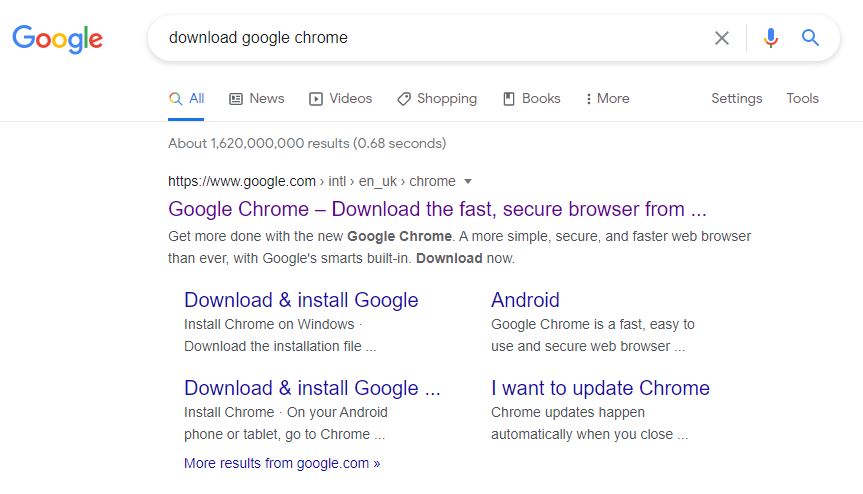The width and height of the screenshot is (863, 494).
Task: Open Download & install Google ... Android tablet link
Action: pos(312,388)
